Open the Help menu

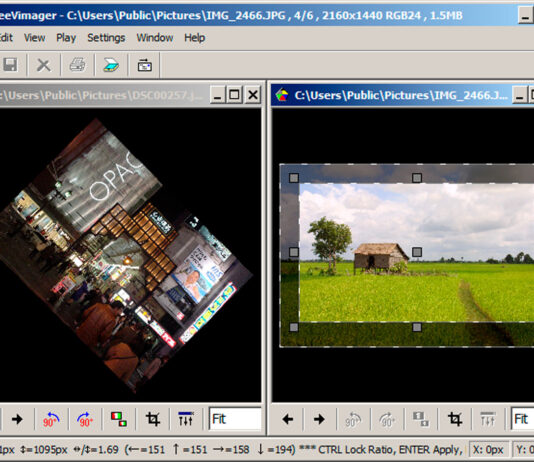click(x=194, y=37)
